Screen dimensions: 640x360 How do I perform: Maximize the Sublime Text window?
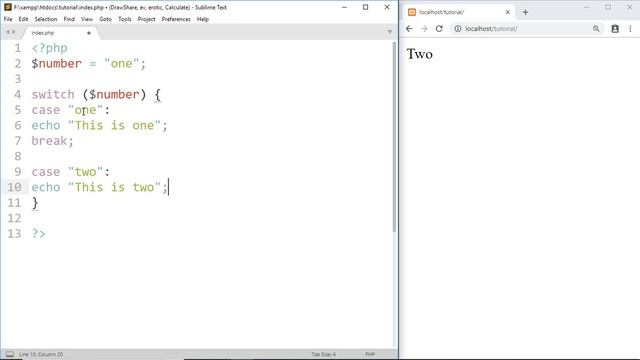pyautogui.click(x=366, y=7)
